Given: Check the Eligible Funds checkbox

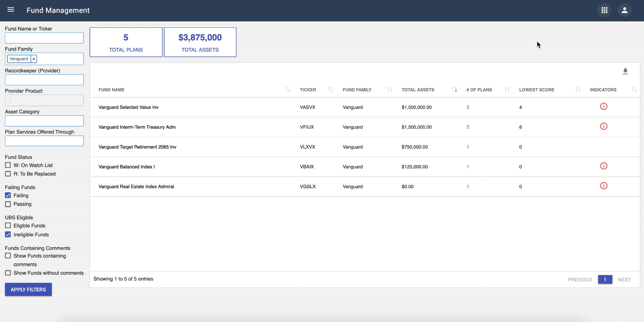Looking at the screenshot, I should tap(8, 226).
